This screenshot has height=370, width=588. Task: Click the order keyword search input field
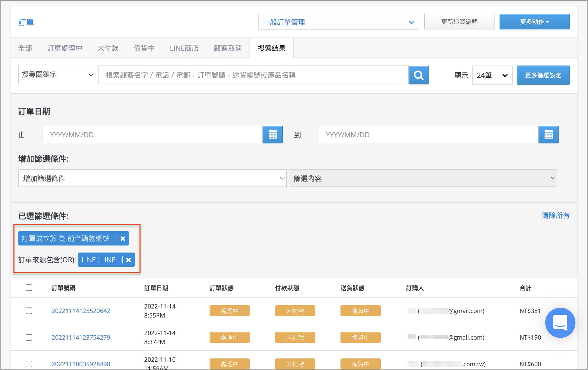pyautogui.click(x=253, y=75)
